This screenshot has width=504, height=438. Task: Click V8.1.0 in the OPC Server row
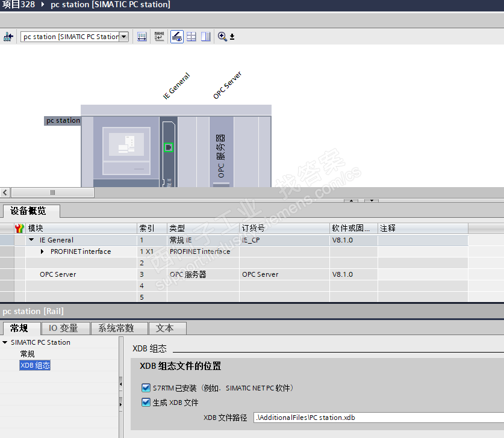pyautogui.click(x=353, y=274)
